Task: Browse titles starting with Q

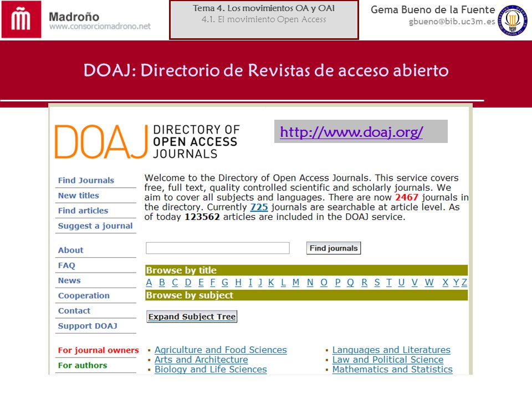Action: coord(350,283)
